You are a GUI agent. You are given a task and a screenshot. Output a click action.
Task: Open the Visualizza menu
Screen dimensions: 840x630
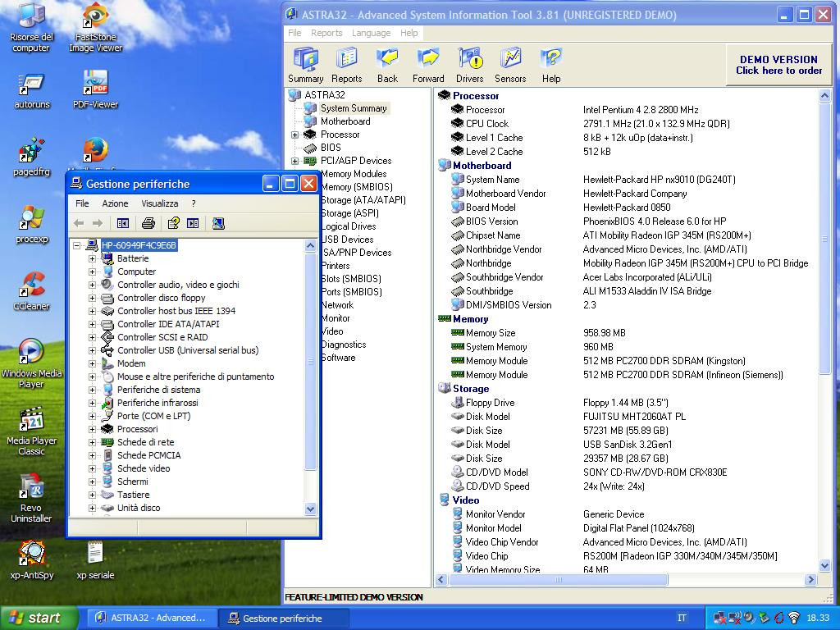(159, 203)
